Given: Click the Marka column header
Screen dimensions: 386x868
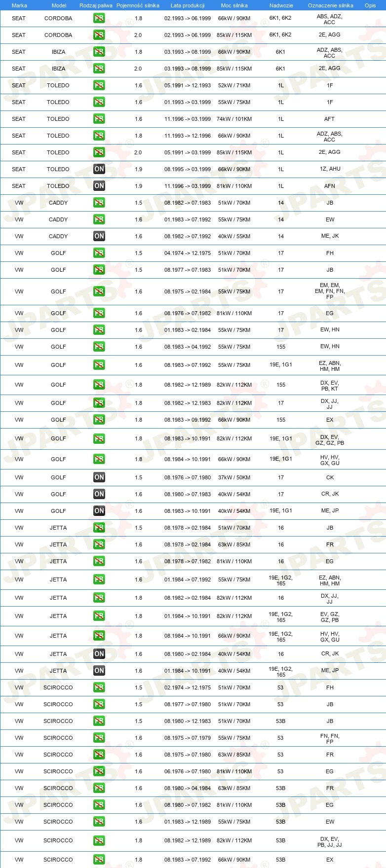Looking at the screenshot, I should (19, 5).
